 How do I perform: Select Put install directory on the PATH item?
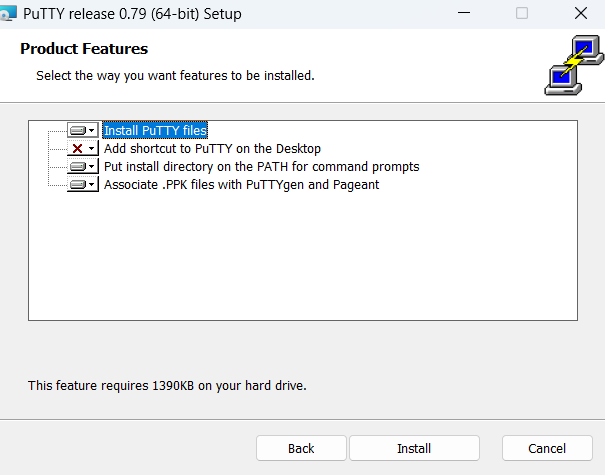click(x=262, y=167)
